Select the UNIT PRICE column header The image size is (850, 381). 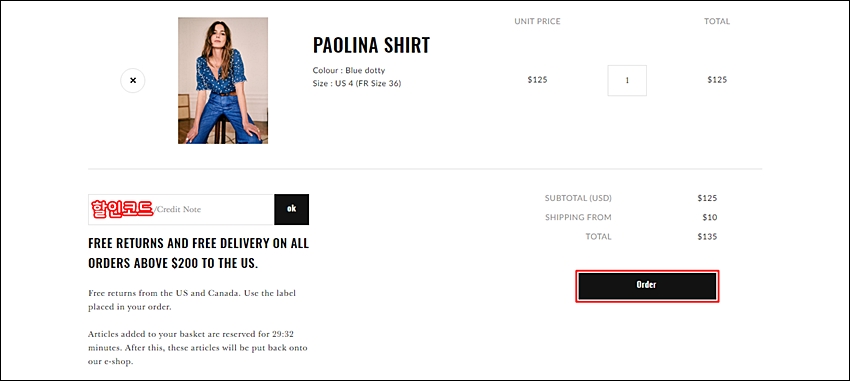[x=537, y=21]
